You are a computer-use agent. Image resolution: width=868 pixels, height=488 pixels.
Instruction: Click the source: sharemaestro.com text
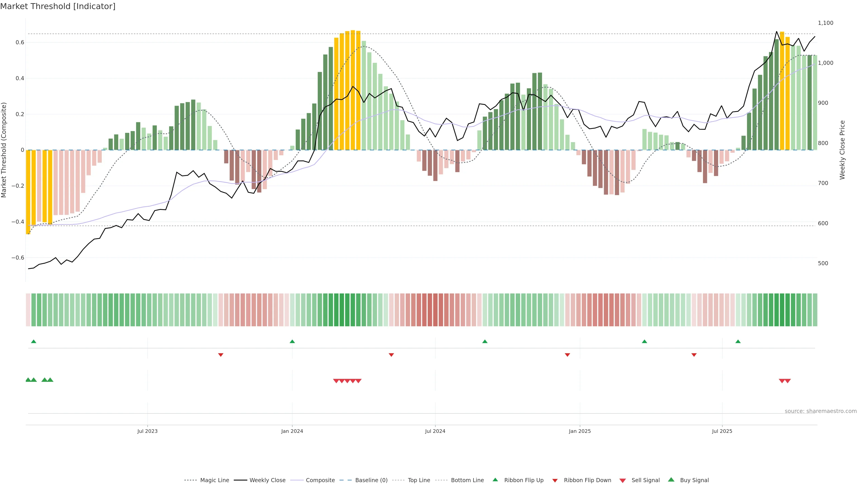click(x=821, y=411)
